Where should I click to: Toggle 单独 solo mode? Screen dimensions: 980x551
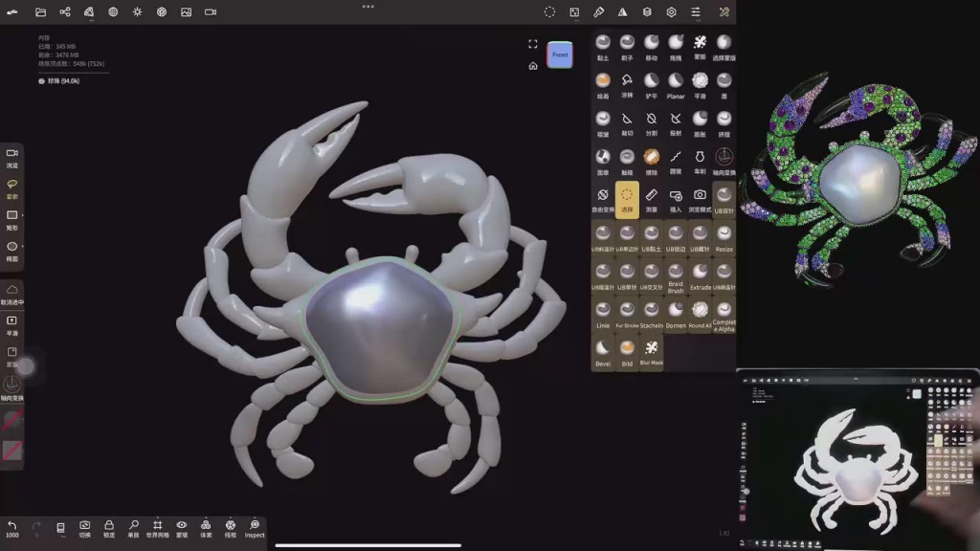(x=133, y=528)
